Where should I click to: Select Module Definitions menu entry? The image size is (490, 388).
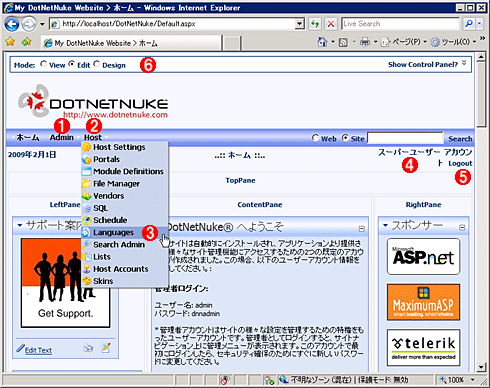point(125,171)
